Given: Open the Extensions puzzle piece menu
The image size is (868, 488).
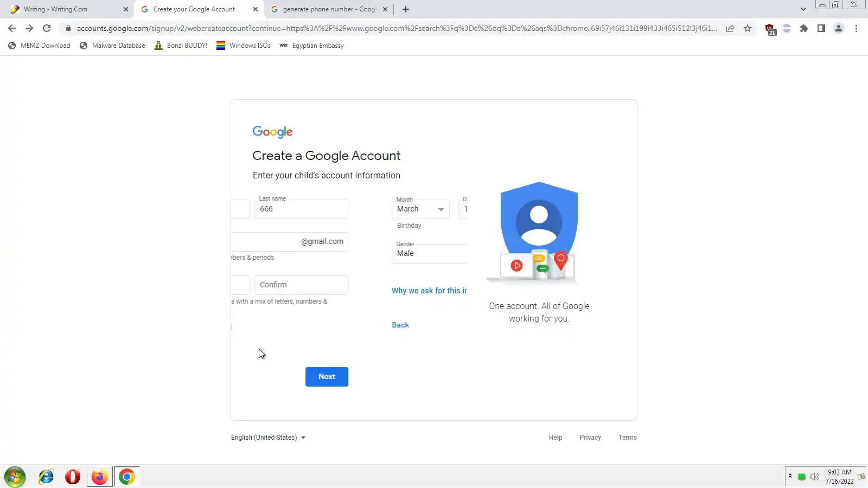Looking at the screenshot, I should pos(804,28).
